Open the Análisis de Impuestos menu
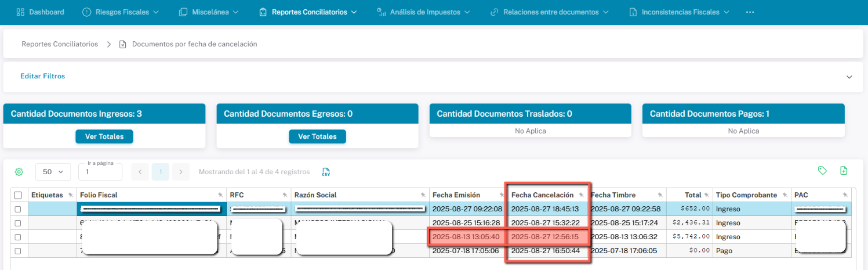The image size is (868, 270). [423, 12]
